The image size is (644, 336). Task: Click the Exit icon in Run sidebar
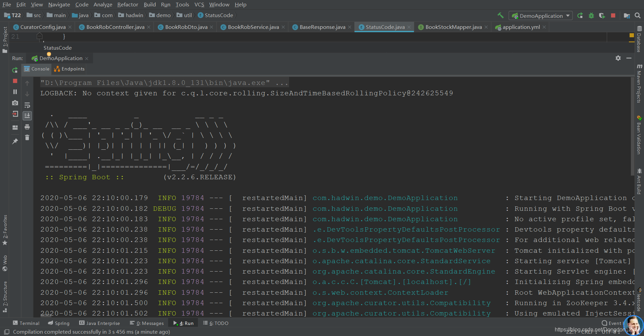[x=15, y=114]
